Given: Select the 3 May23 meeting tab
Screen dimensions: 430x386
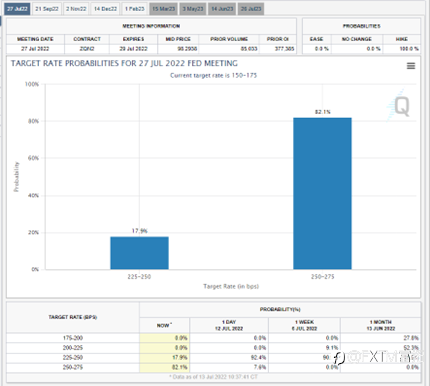Looking at the screenshot, I should pos(193,9).
